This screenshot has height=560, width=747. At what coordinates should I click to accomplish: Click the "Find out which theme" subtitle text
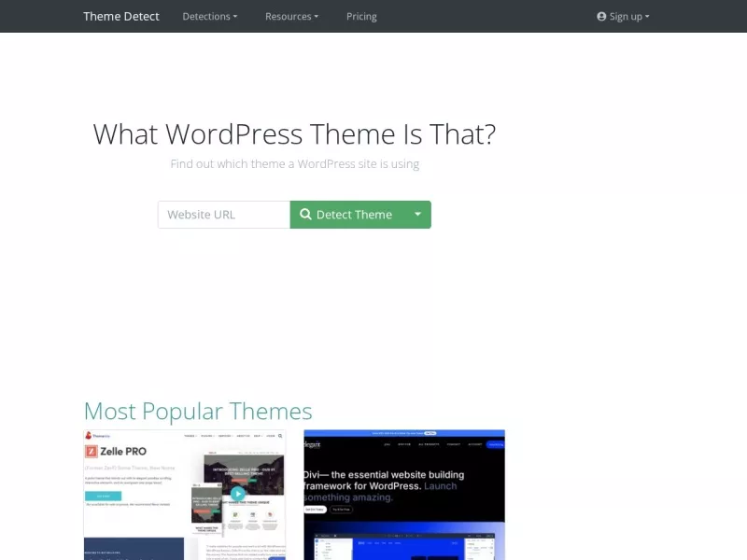coord(295,164)
